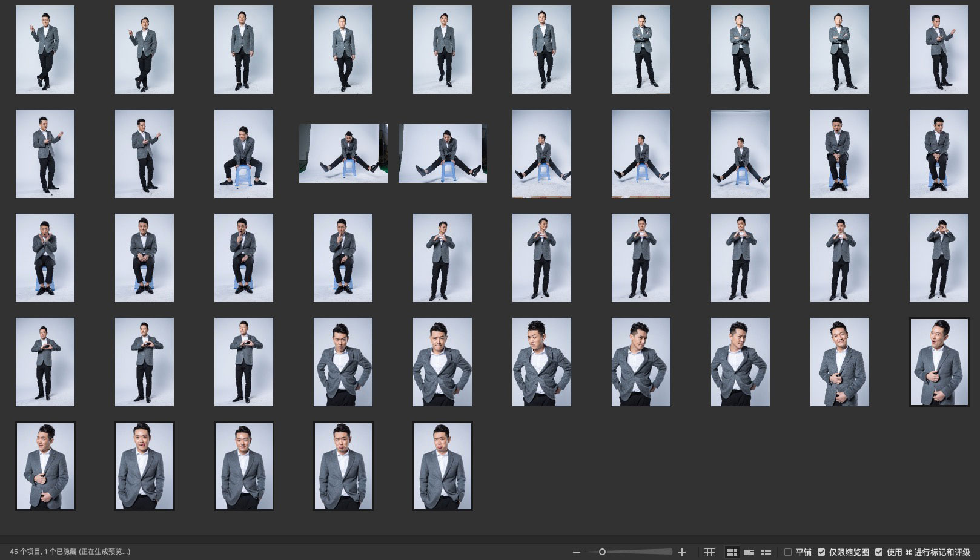Toggle the 仅限缩览图 checkbox
980x560 pixels.
tap(821, 552)
